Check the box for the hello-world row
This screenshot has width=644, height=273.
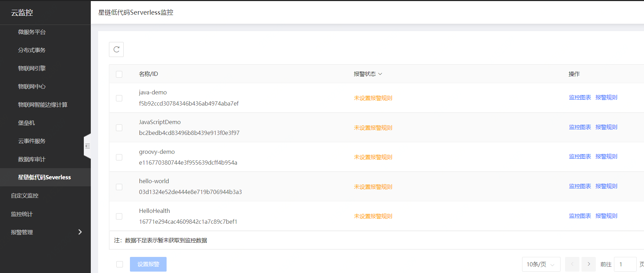[x=119, y=187]
